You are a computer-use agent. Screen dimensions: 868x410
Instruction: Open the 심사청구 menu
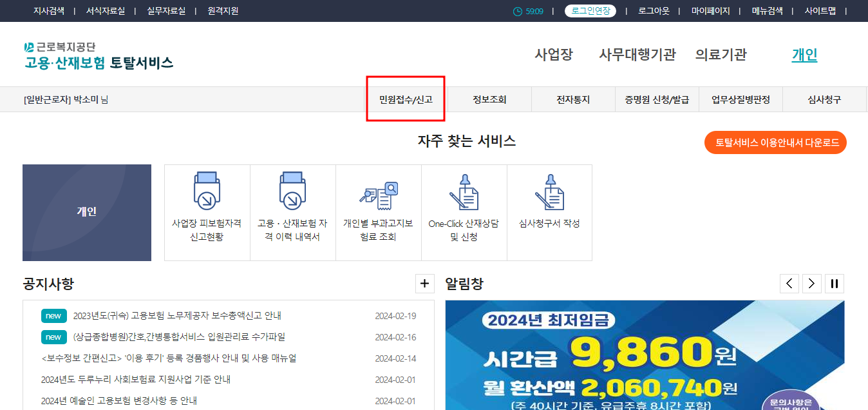click(x=824, y=99)
